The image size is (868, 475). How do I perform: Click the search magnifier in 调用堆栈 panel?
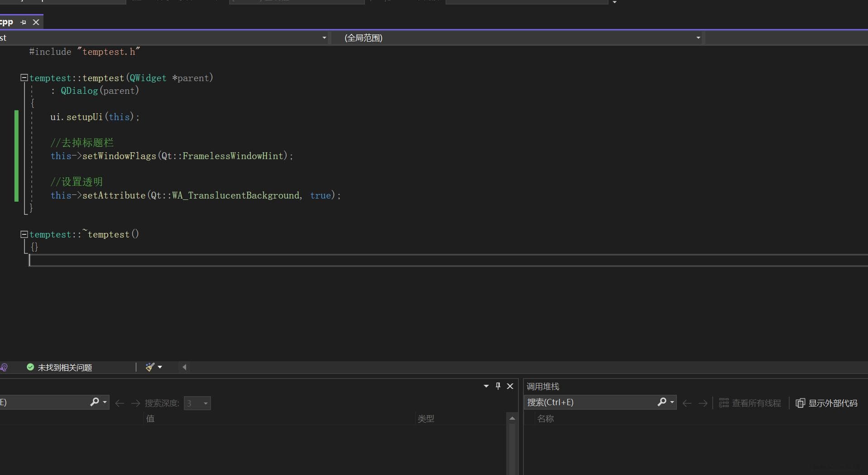[x=662, y=402]
